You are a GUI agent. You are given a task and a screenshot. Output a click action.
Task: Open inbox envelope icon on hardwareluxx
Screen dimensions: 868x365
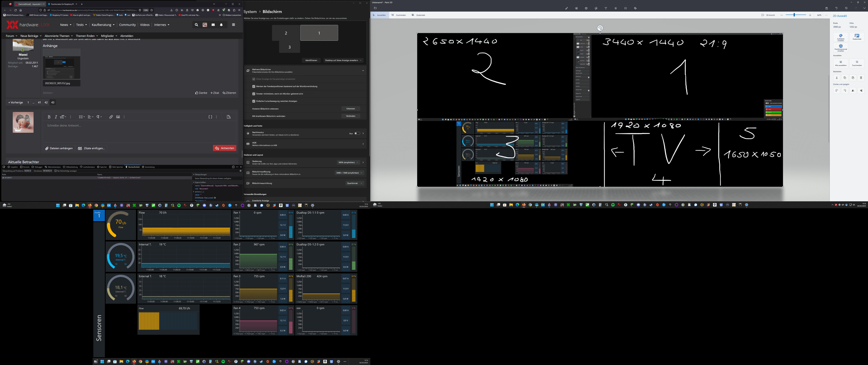(x=213, y=25)
